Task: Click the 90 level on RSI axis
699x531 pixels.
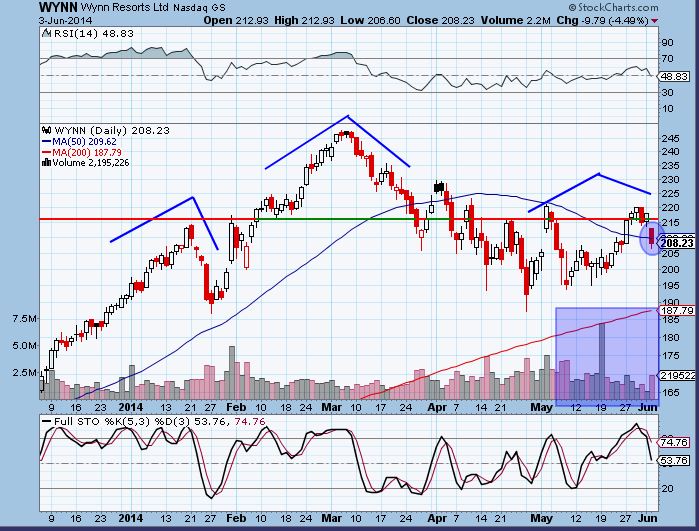Action: tap(667, 43)
